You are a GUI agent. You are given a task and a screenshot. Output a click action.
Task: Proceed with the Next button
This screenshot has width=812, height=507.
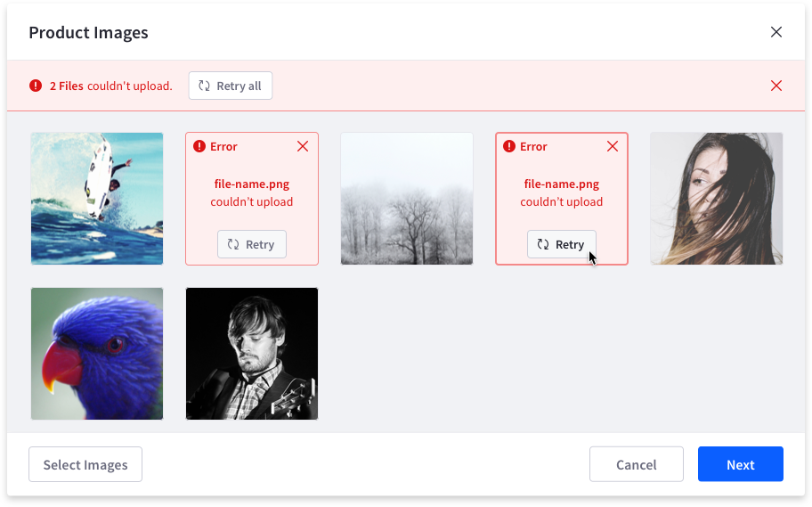point(740,464)
